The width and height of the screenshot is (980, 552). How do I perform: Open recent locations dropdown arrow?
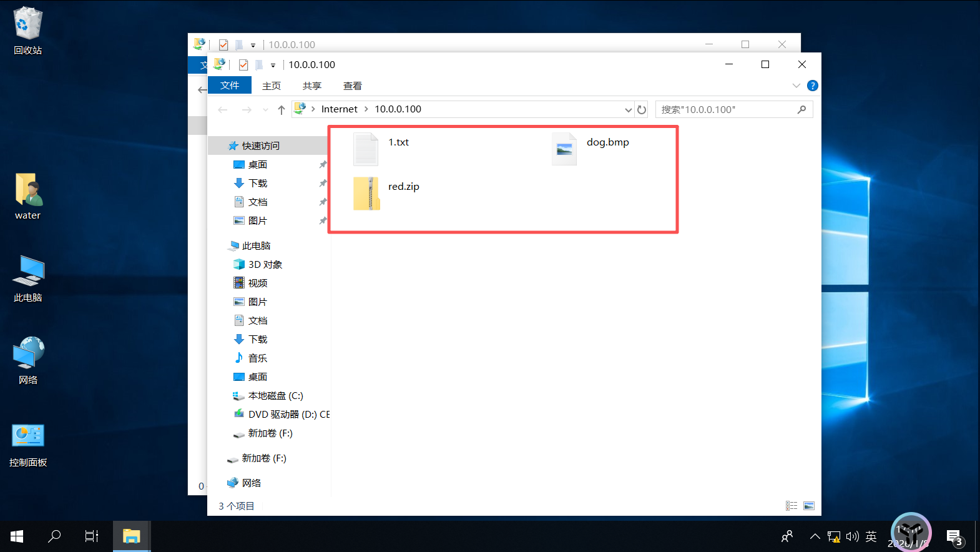(265, 110)
